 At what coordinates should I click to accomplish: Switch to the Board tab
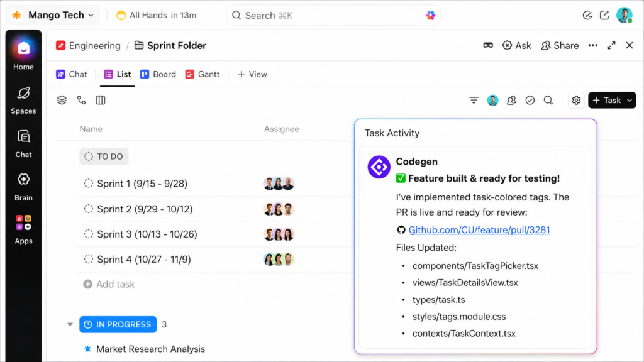[158, 74]
